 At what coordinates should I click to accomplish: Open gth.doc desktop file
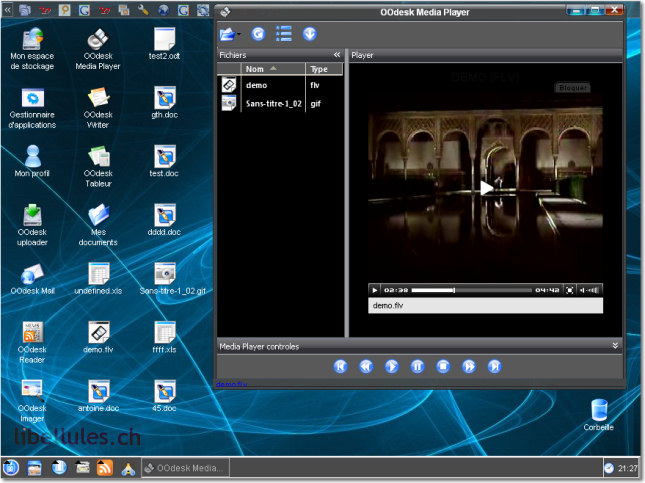(164, 102)
